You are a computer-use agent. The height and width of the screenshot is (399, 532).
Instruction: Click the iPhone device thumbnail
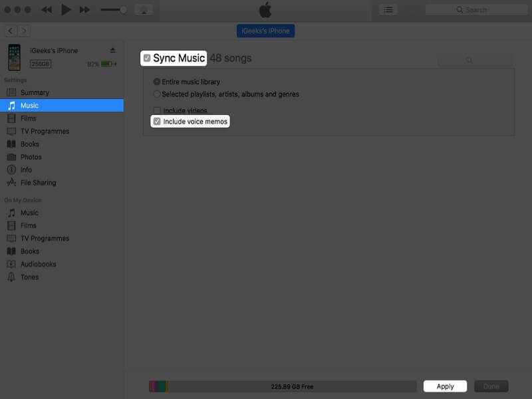[14, 57]
